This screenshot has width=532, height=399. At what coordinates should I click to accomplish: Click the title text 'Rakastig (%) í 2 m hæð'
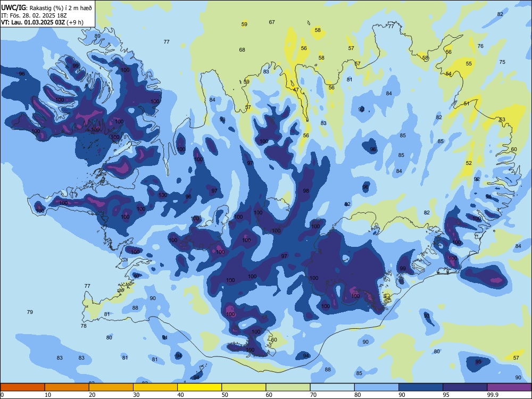[x=61, y=8]
